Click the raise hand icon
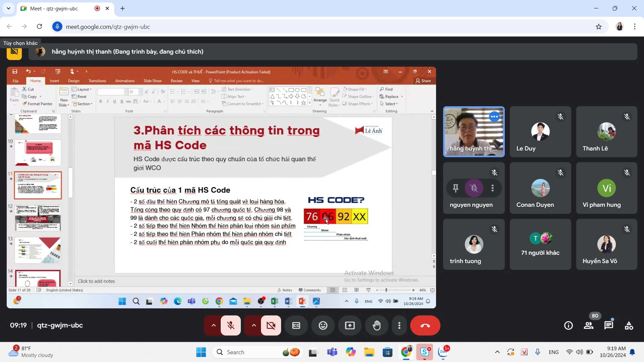Screen dimensions: 644x362 377,325
